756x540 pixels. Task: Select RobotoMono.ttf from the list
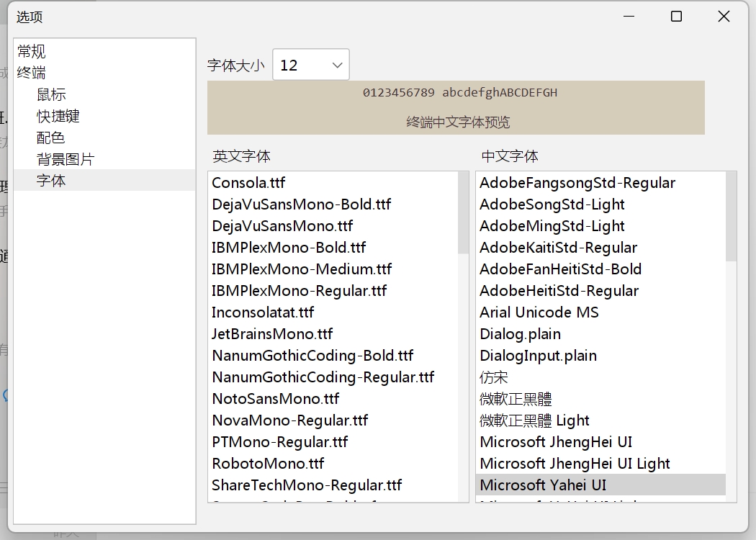[268, 464]
